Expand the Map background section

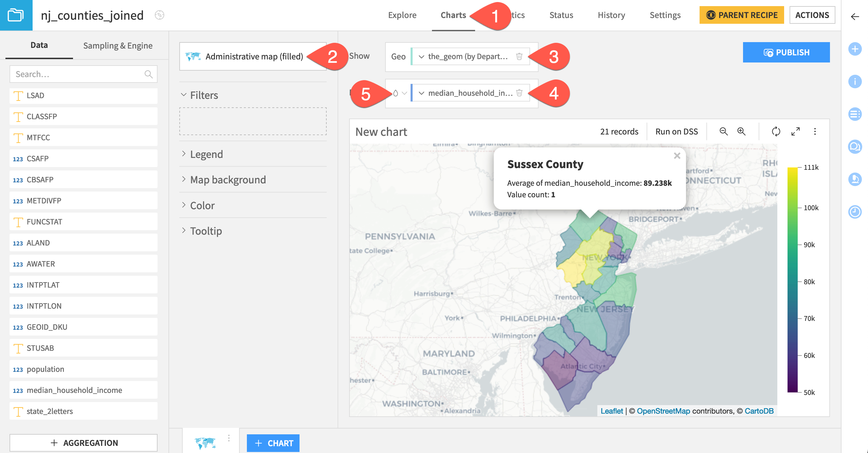[228, 180]
